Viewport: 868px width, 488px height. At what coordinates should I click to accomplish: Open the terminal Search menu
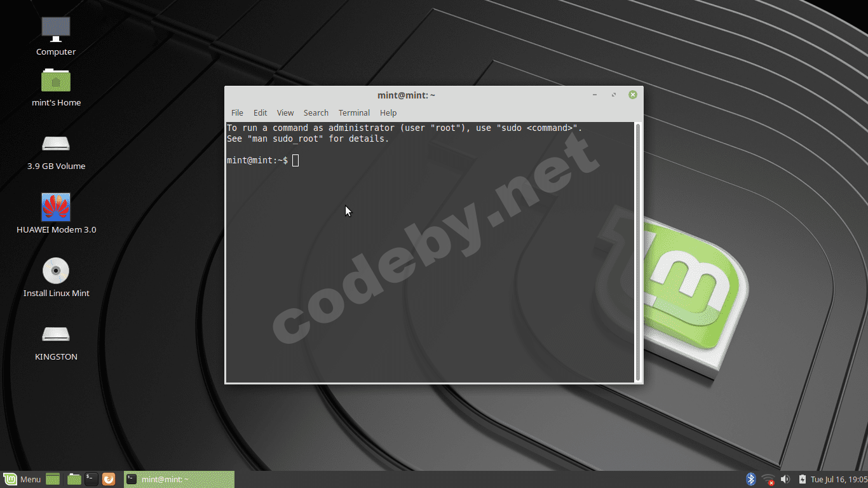pyautogui.click(x=316, y=112)
